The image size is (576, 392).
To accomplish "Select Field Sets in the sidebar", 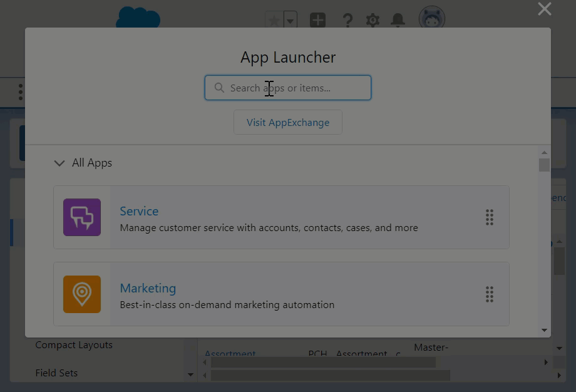I will (56, 373).
